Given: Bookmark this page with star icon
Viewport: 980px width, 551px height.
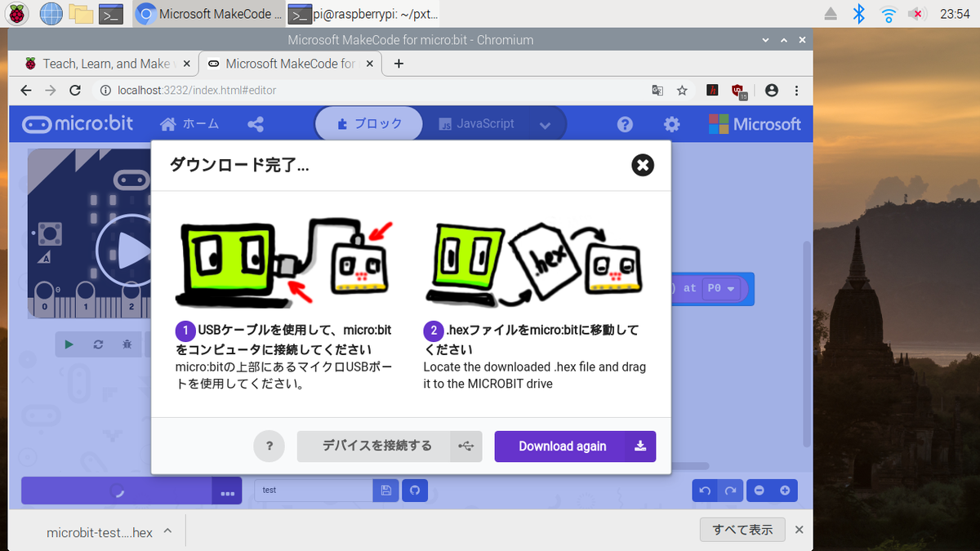Looking at the screenshot, I should [682, 91].
